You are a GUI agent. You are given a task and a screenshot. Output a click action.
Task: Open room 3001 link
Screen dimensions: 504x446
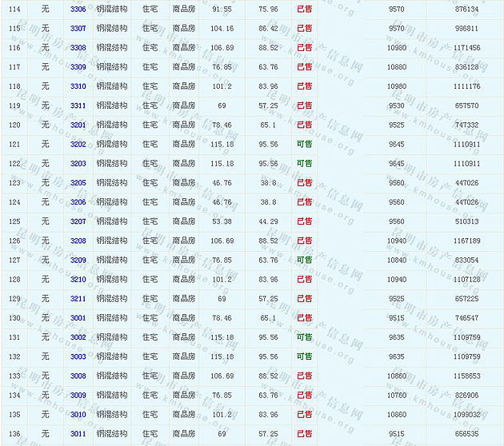pos(78,318)
